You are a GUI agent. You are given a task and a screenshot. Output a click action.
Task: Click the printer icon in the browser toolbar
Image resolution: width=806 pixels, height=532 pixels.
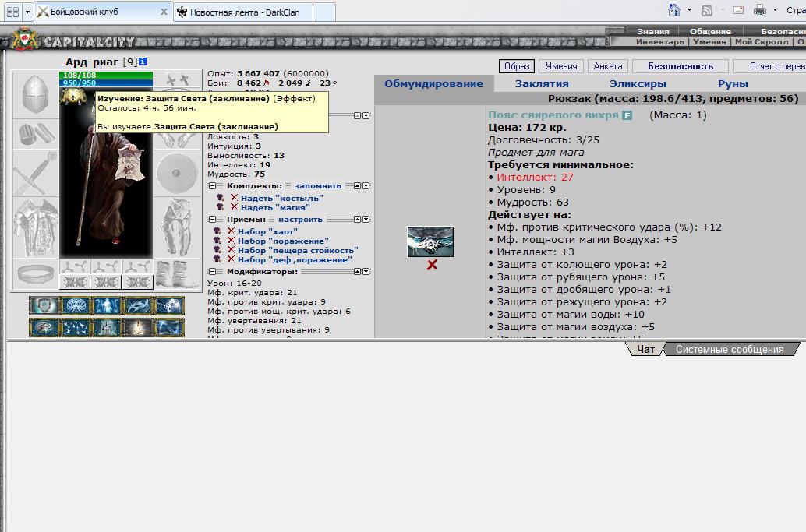[x=760, y=10]
